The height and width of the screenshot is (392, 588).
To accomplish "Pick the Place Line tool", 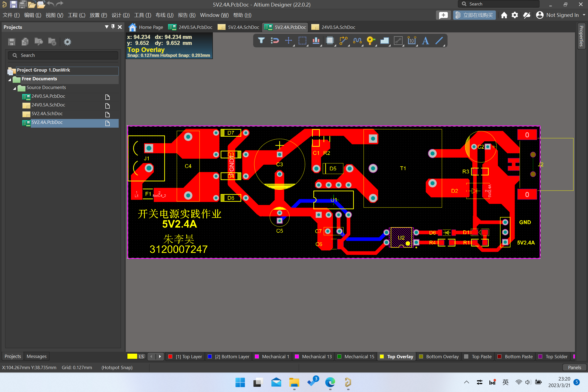I will (x=439, y=41).
